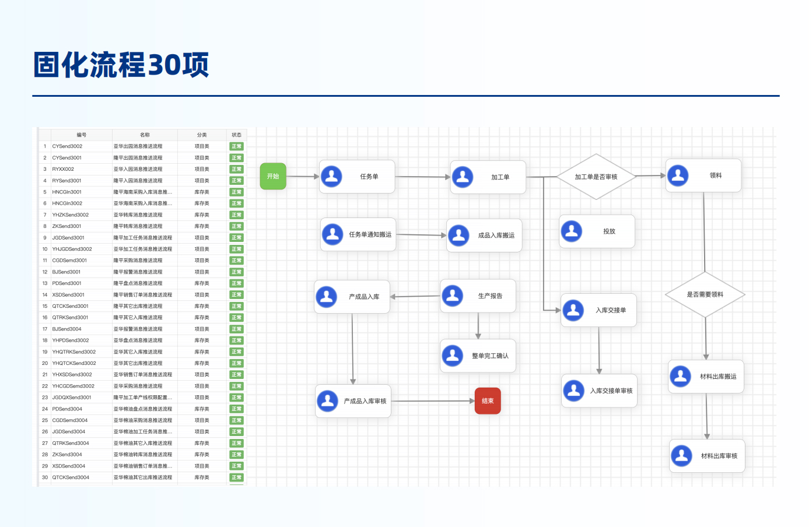This screenshot has height=527, width=812.
Task: Click the name 亚华棉油转库消息推送流程
Action: [x=142, y=455]
